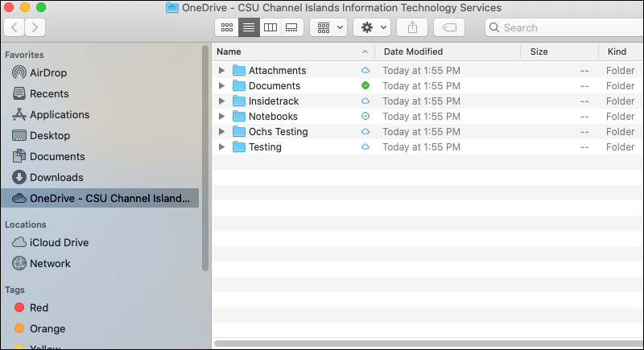Open AirDrop in the sidebar

[39, 72]
